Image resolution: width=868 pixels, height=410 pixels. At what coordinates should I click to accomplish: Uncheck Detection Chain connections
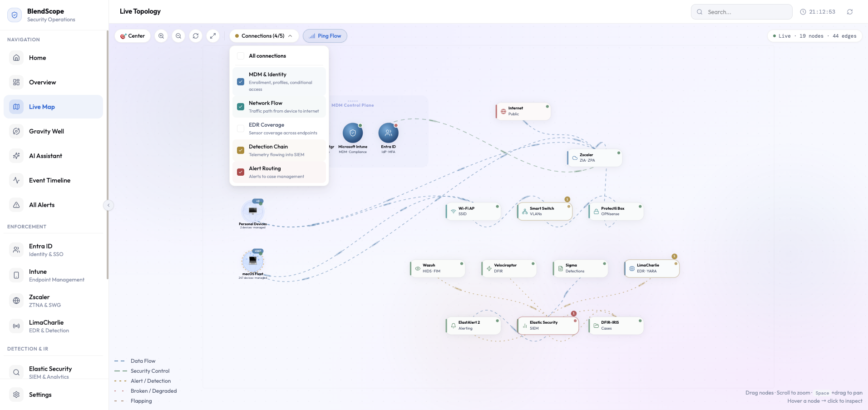[241, 150]
